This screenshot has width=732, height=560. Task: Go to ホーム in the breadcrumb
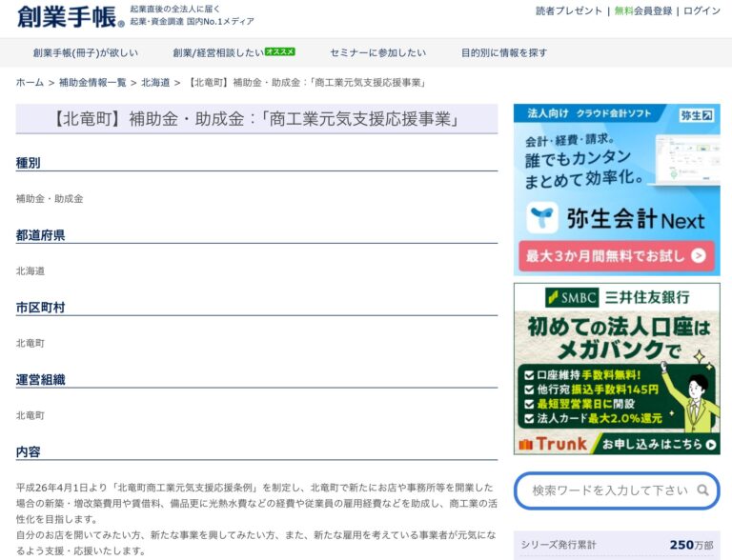click(x=30, y=83)
